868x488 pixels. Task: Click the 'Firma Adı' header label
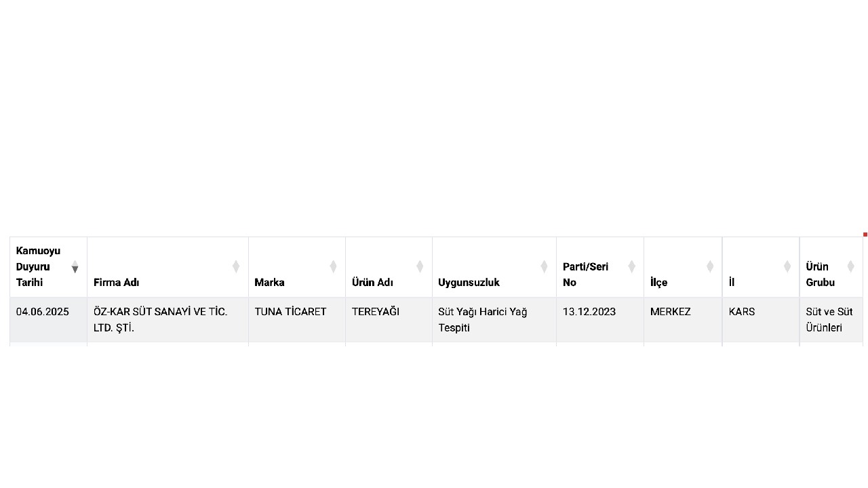coord(116,283)
